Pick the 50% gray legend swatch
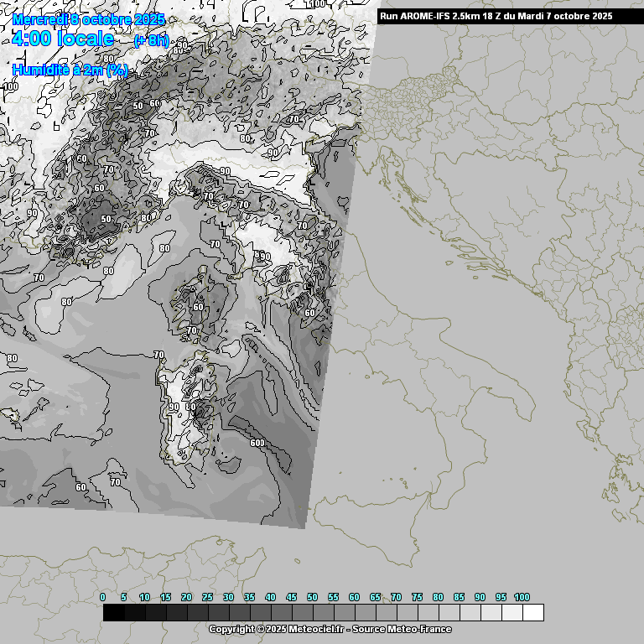The image size is (644, 644). 323,613
